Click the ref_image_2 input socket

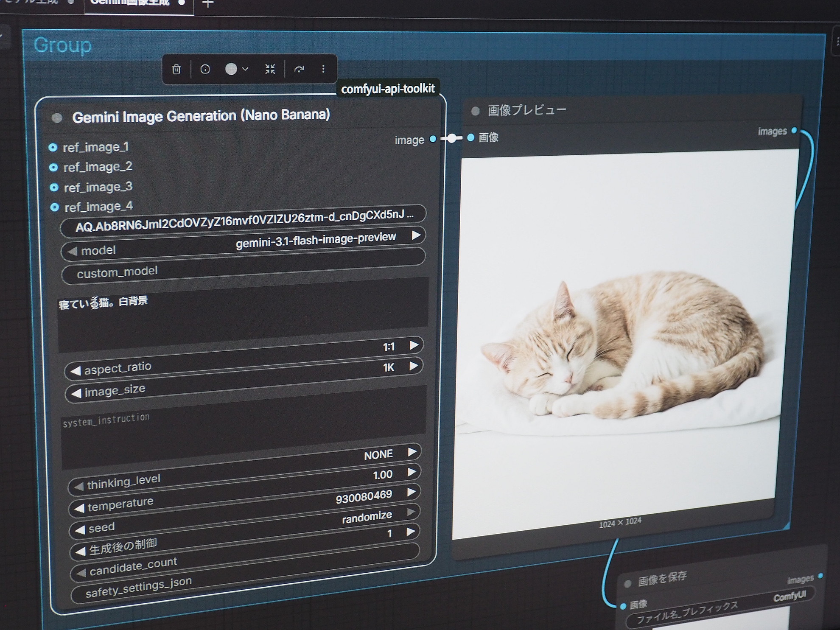(53, 168)
